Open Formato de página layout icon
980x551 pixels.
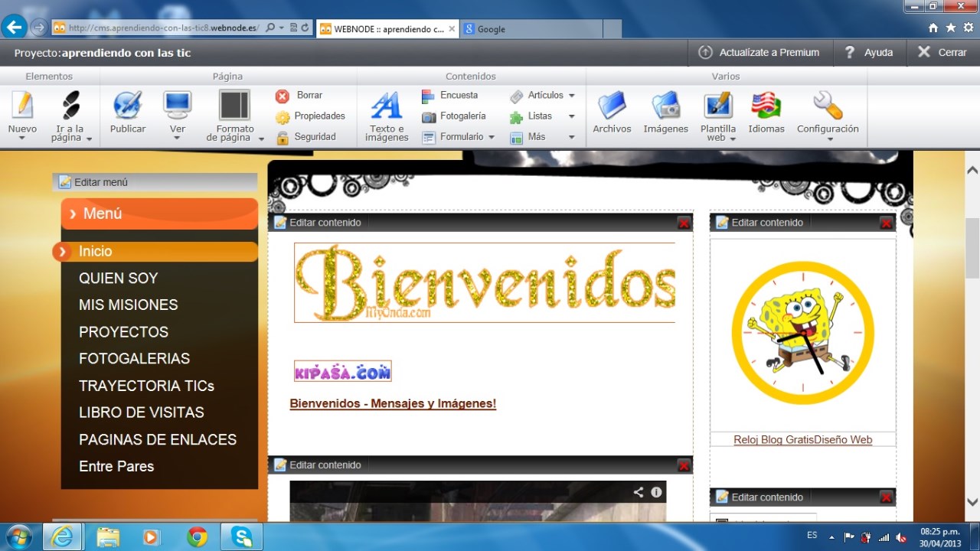coord(235,105)
